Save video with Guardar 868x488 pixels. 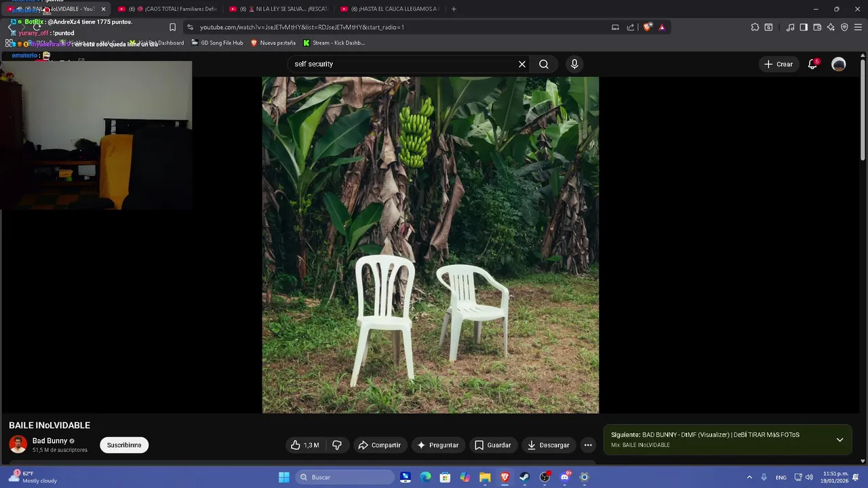(x=493, y=445)
